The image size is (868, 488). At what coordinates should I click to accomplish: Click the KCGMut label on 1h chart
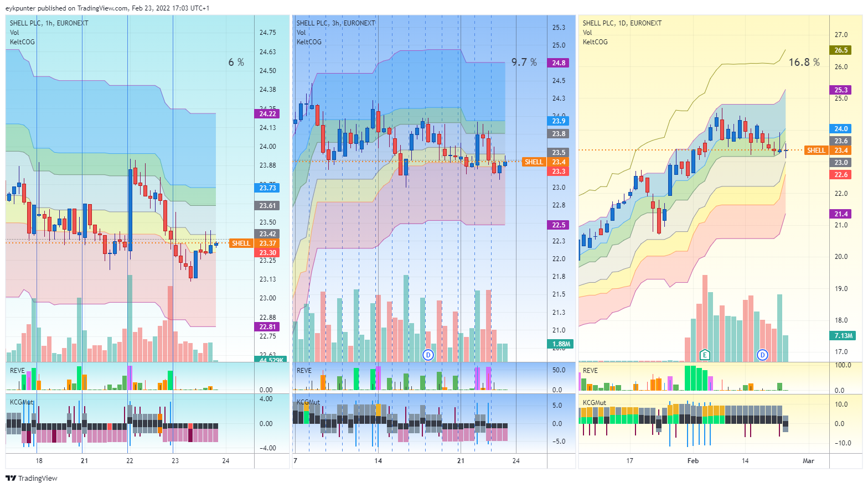pos(22,402)
